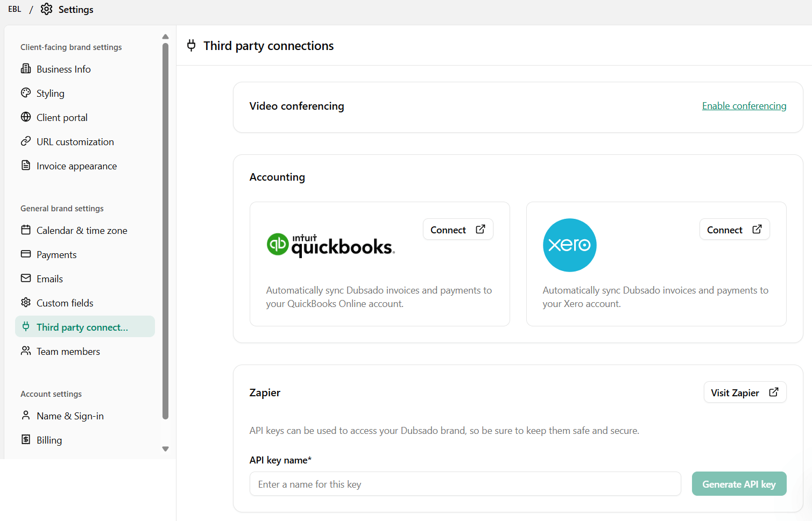Click the Business Info building icon
812x521 pixels.
click(26, 69)
